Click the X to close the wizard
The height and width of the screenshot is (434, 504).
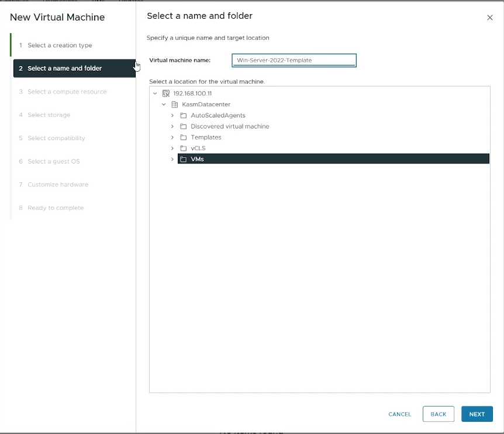pos(490,18)
